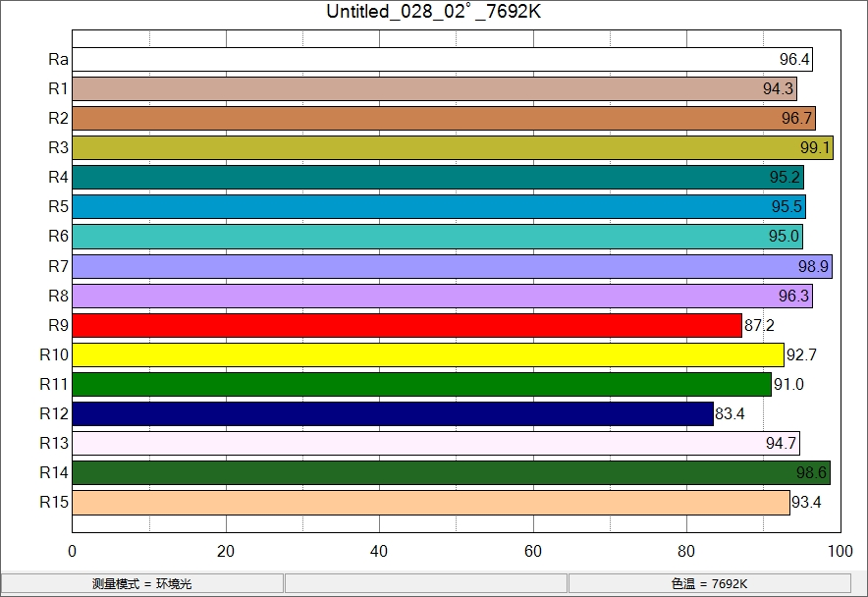The height and width of the screenshot is (597, 868).
Task: Select the R1 light brown bar
Action: pos(434,89)
